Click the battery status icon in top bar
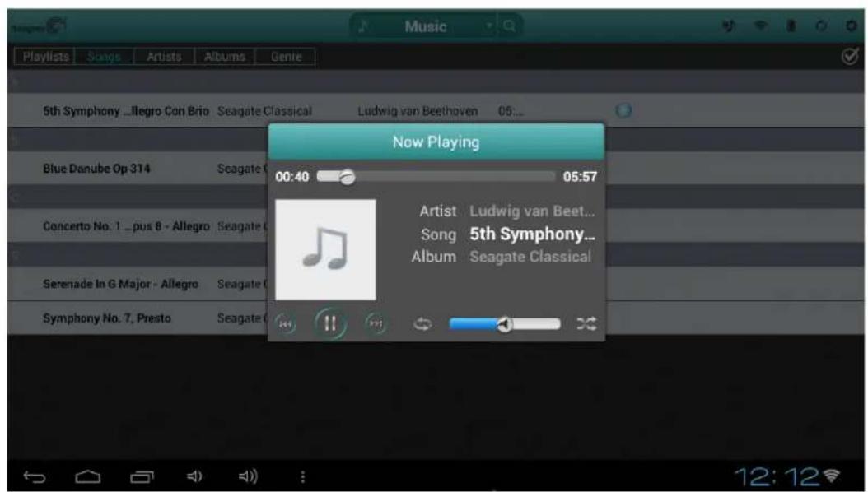Screen dimensions: 868x492 click(x=791, y=26)
